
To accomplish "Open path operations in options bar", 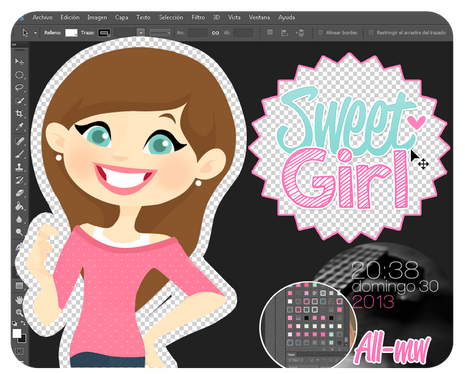I will pos(270,32).
